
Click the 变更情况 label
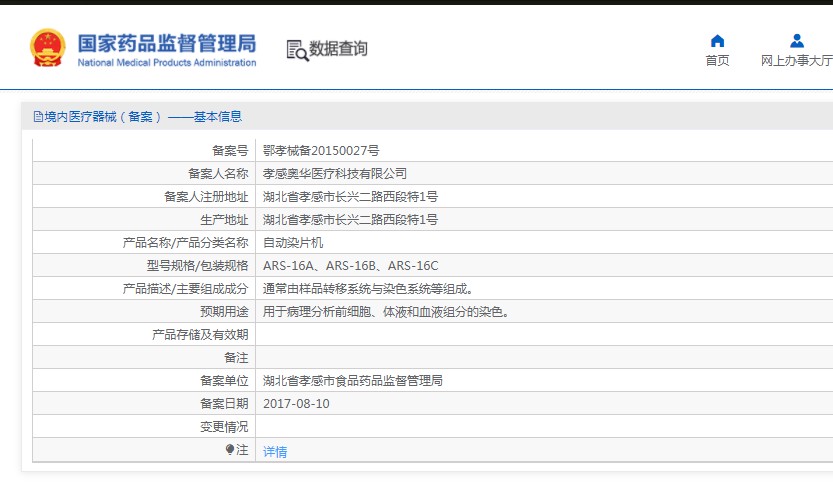point(224,427)
